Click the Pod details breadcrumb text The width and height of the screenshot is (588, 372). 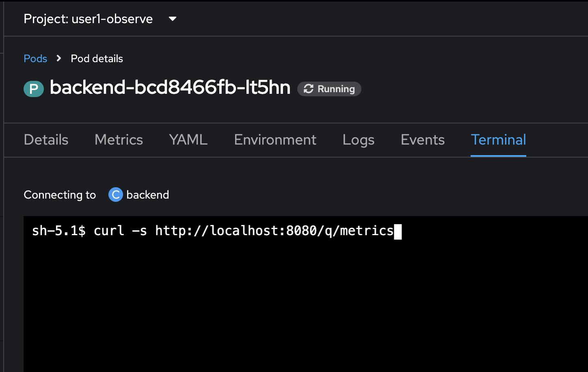click(97, 58)
